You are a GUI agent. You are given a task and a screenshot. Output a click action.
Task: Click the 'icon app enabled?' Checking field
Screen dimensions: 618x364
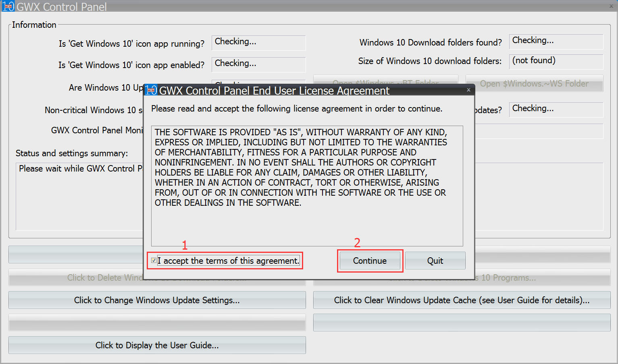258,64
